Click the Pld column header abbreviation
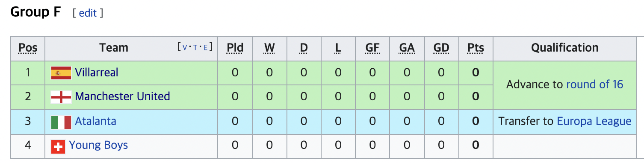 235,48
